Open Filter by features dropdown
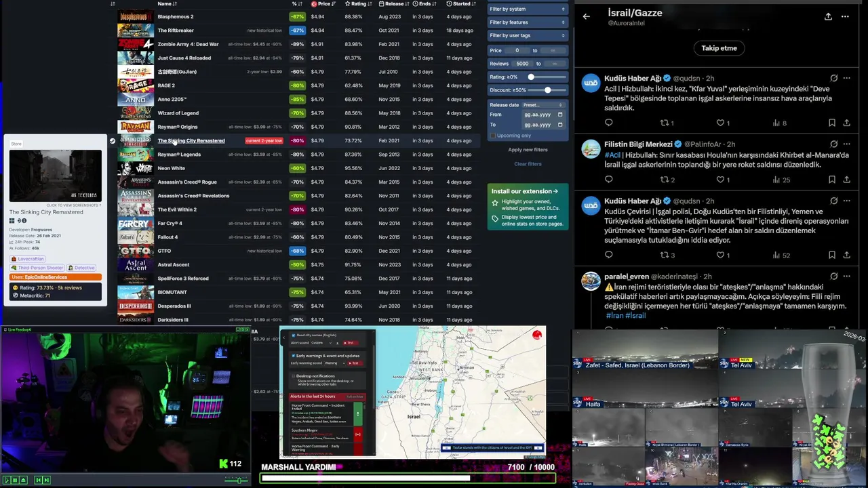This screenshot has width=868, height=488. 528,22
